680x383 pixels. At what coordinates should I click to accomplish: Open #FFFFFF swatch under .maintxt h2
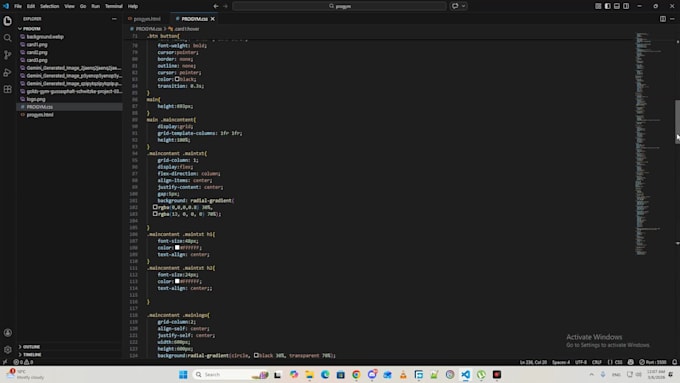177,282
